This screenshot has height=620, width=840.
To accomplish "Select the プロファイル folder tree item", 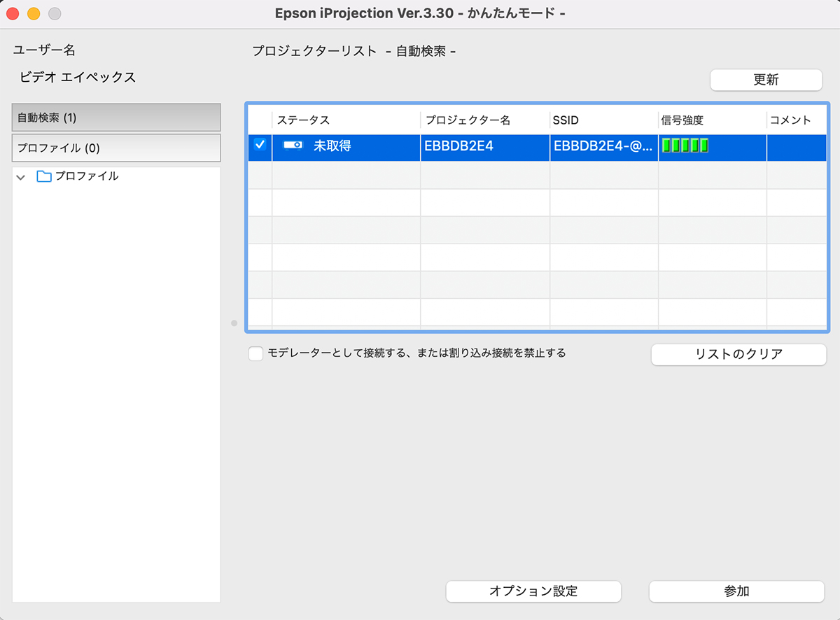I will coord(87,176).
